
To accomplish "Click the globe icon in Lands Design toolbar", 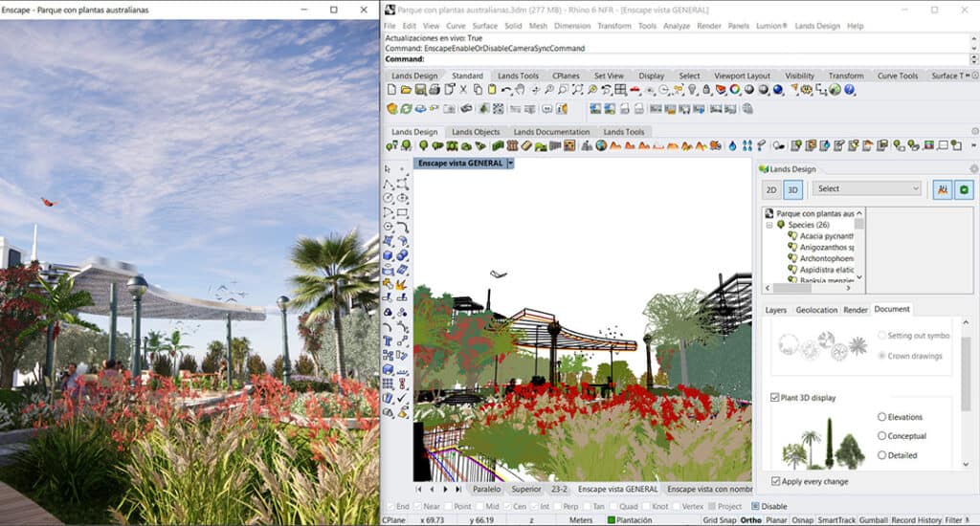I will coord(601,145).
